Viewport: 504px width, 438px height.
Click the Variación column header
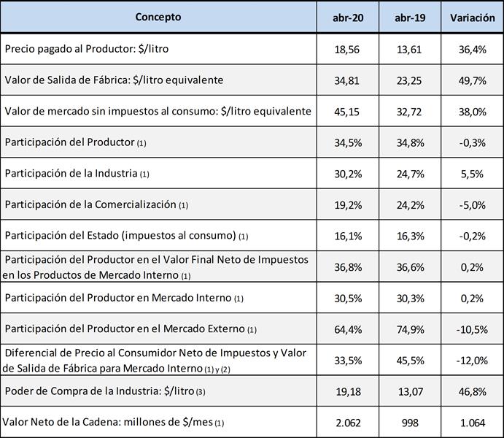[x=472, y=18]
